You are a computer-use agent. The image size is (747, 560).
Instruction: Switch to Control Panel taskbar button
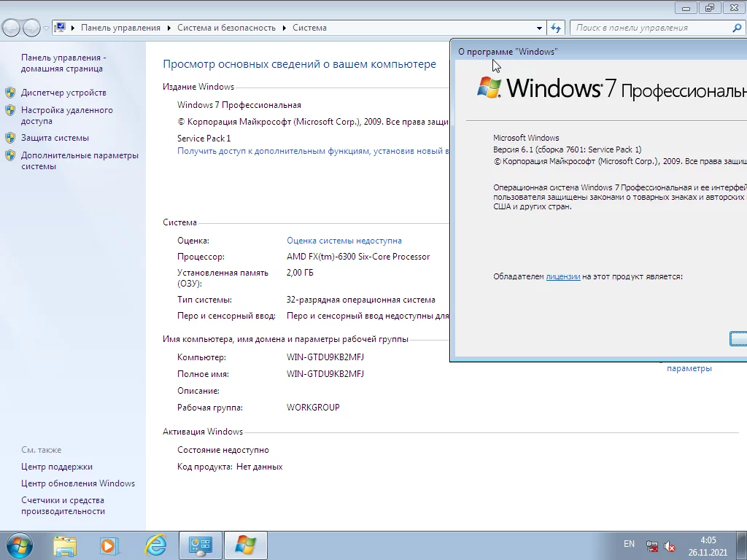200,545
